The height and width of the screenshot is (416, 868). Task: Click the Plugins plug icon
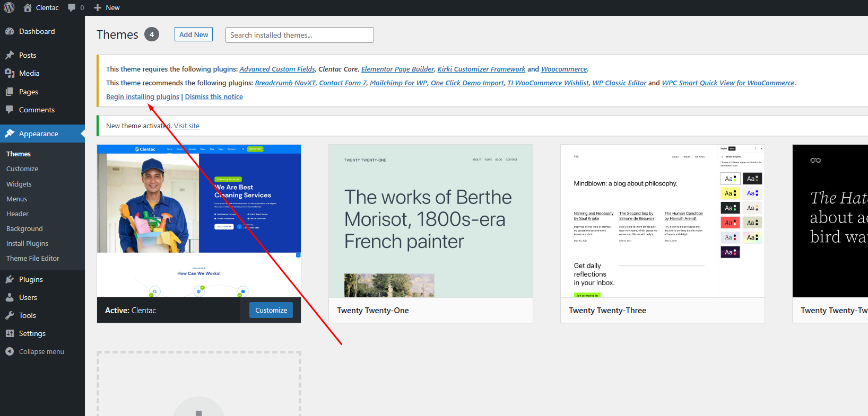(x=10, y=279)
